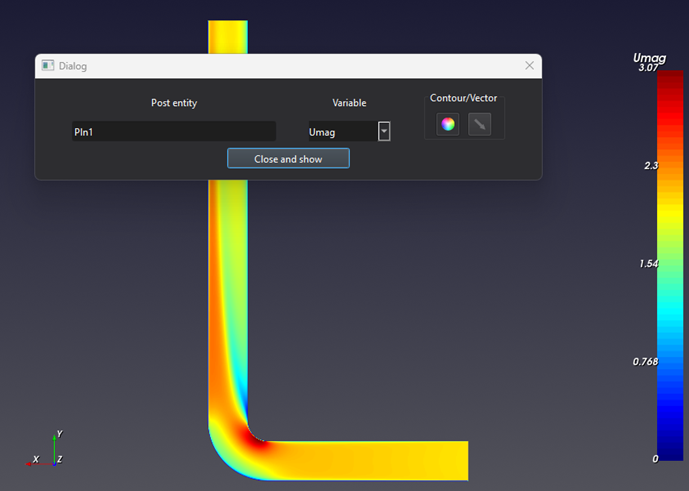Click the Dialog title bar text
The image size is (689, 491).
pos(73,66)
